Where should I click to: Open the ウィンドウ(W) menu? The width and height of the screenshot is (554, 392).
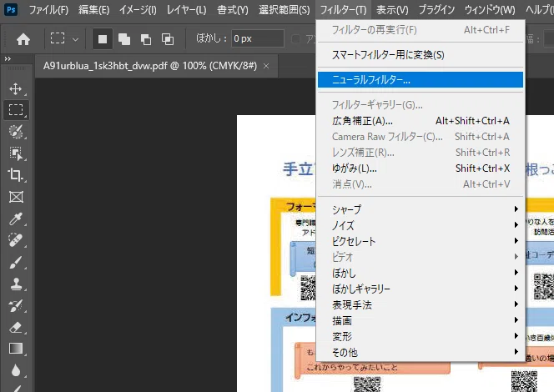490,9
